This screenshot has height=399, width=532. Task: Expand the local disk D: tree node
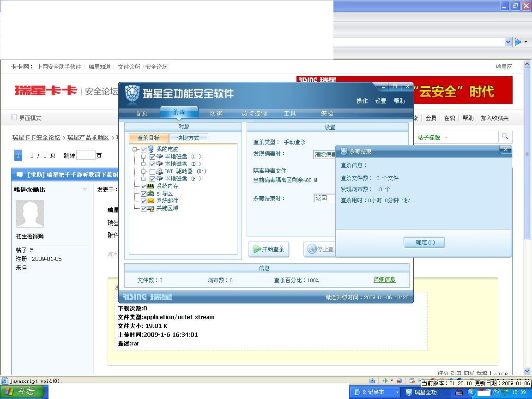coord(143,164)
